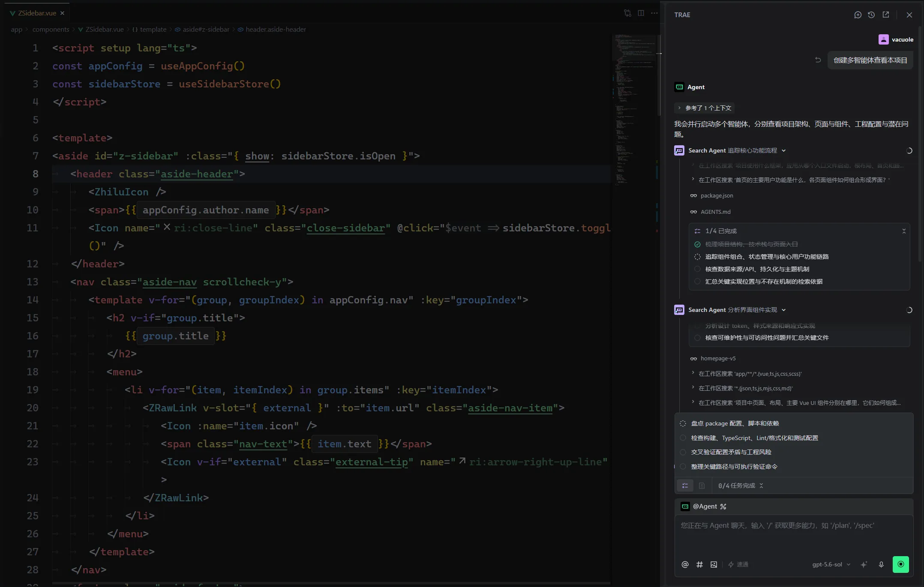Screen dimensions: 924x587
Task: Click the vacuole user avatar
Action: coord(883,39)
